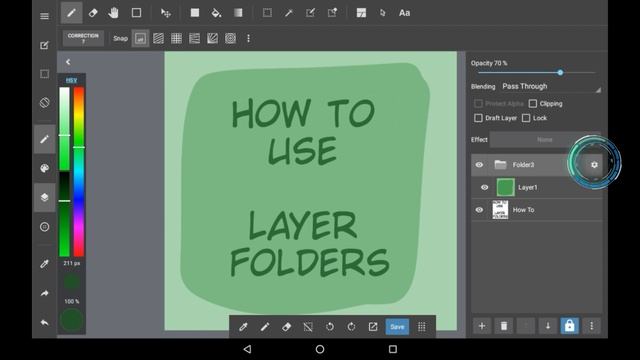640x360 pixels.
Task: Select the Brush tool in top toolbar
Action: click(71, 13)
